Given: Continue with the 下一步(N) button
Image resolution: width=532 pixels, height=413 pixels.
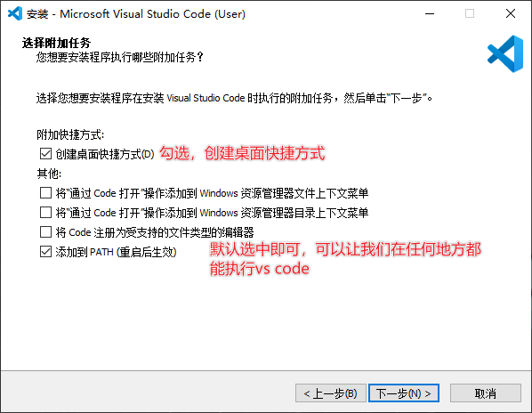Looking at the screenshot, I should (x=404, y=393).
